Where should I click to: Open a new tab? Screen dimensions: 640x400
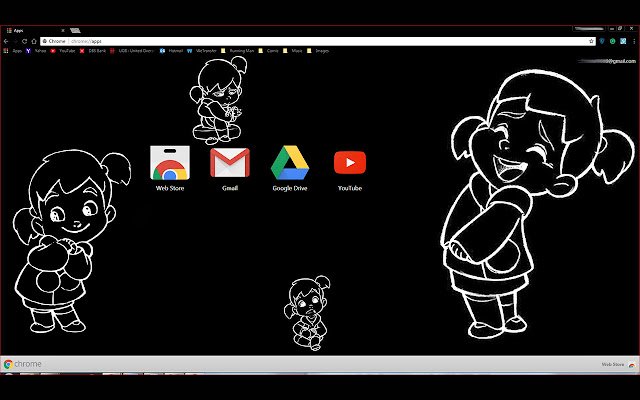75,31
